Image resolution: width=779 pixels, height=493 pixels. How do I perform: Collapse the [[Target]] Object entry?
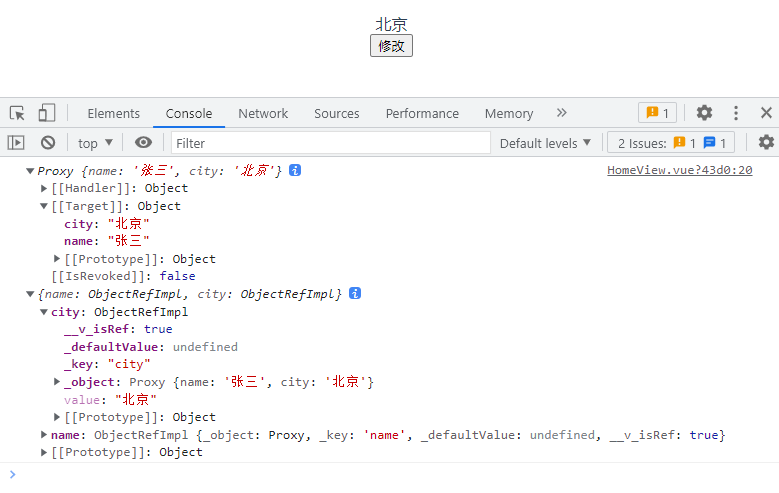(x=44, y=206)
